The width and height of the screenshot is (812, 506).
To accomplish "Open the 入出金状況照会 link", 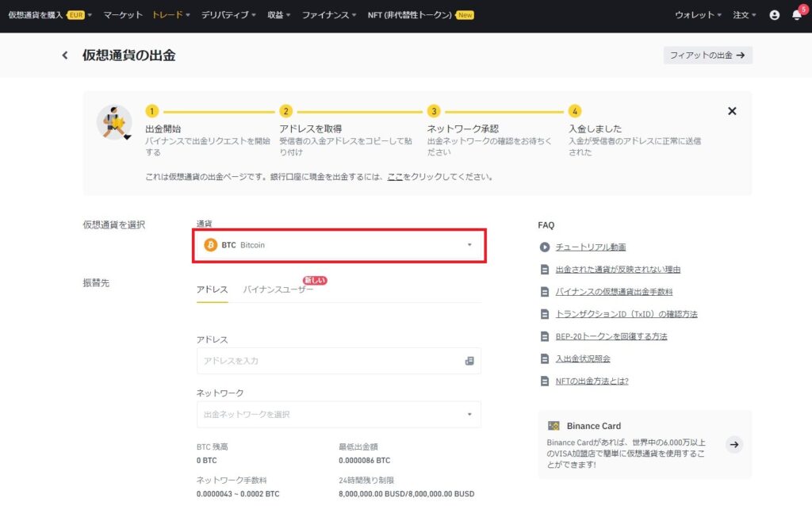I will (583, 358).
